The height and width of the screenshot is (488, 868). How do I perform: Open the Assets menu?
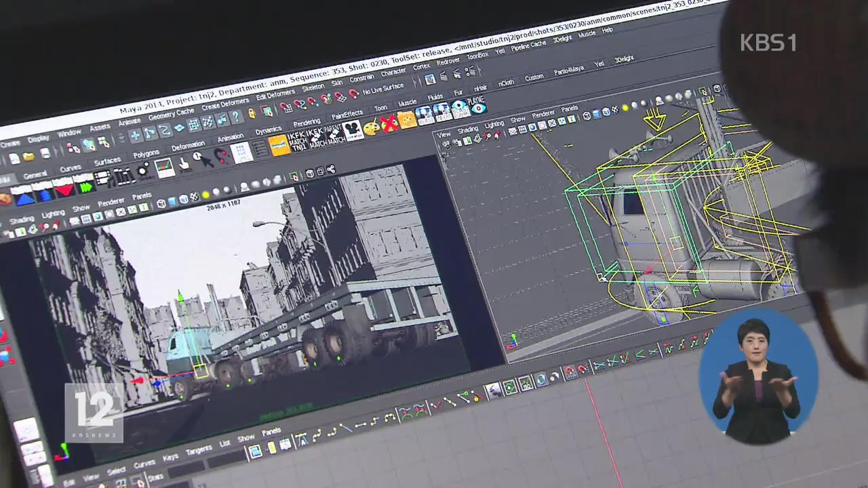click(x=100, y=127)
